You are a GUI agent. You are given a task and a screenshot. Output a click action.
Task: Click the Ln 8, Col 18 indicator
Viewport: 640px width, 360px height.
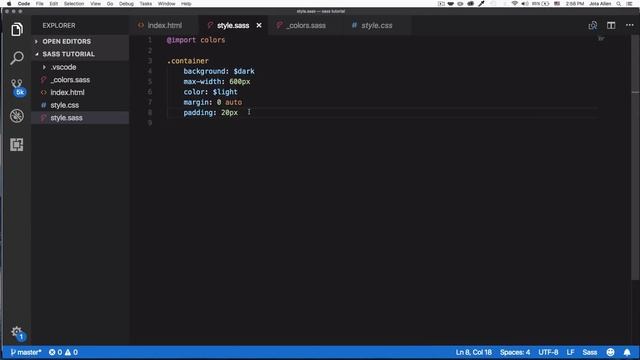tap(473, 352)
